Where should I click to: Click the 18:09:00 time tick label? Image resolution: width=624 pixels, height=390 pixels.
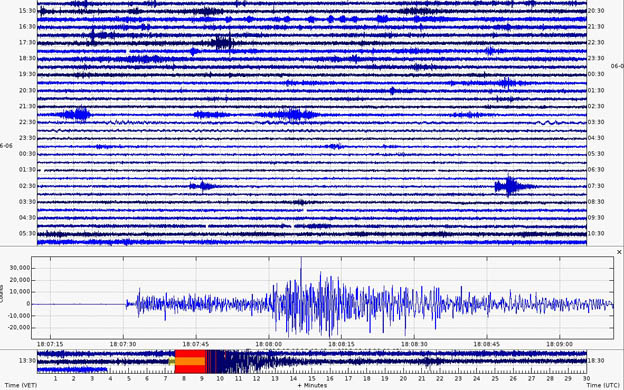pyautogui.click(x=560, y=344)
